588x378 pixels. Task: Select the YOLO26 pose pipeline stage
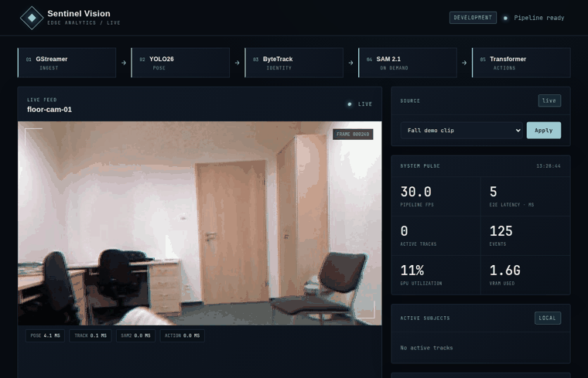[x=180, y=63]
